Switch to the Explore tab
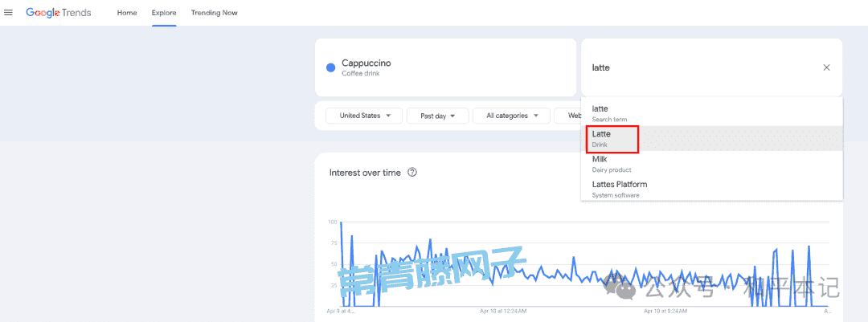 [x=164, y=13]
